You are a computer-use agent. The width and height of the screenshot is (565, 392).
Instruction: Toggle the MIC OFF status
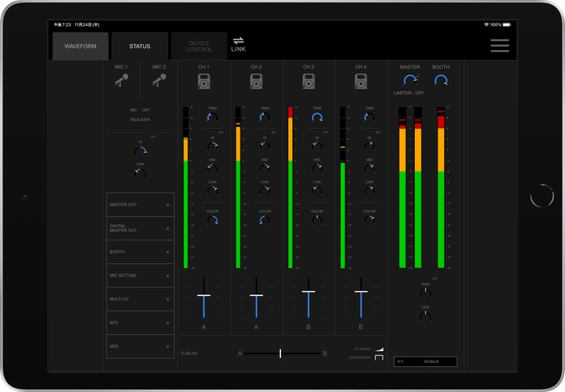tap(140, 109)
